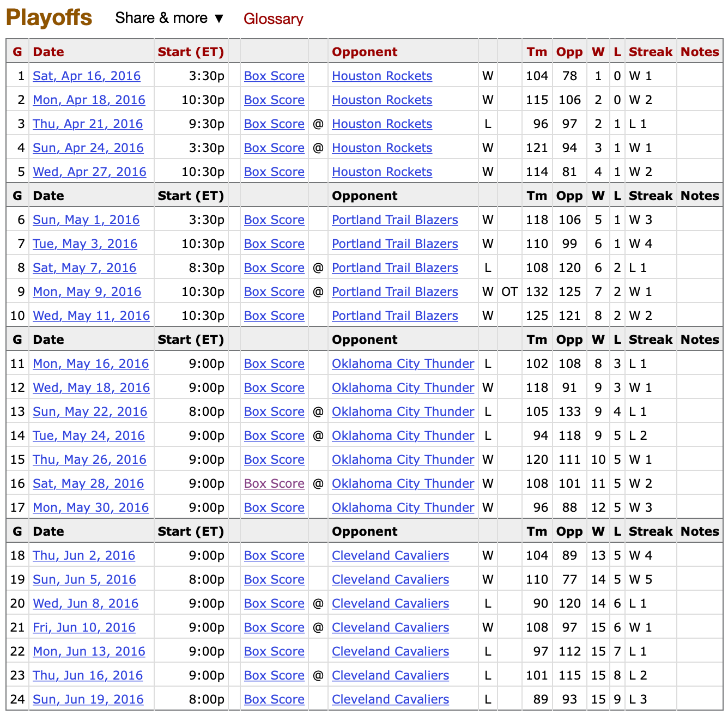Click the W 5 streak in game 19
728x715 pixels.
(641, 579)
